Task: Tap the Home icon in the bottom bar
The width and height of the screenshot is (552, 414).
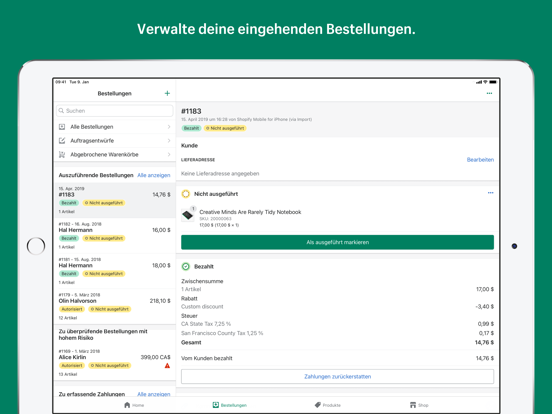Action: (127, 405)
